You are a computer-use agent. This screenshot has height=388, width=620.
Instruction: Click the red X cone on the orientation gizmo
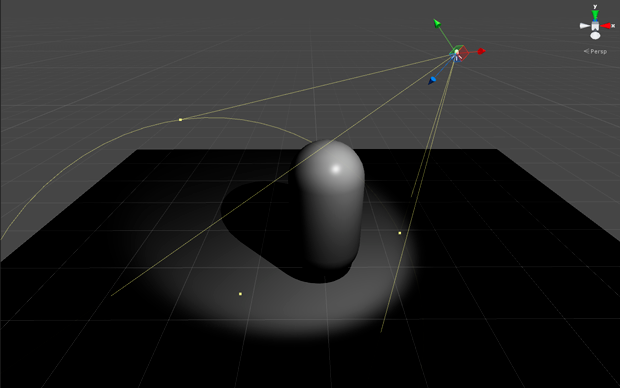point(606,26)
